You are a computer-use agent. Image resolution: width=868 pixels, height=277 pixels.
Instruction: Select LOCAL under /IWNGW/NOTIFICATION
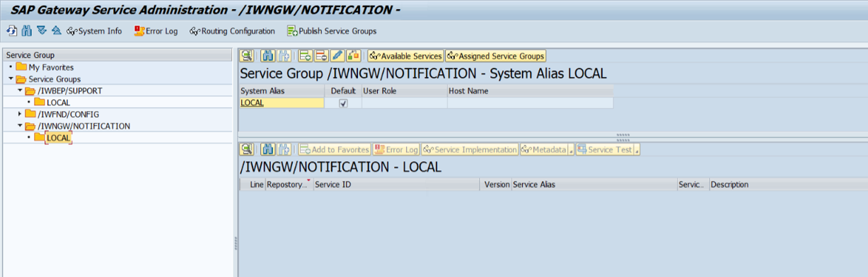pyautogui.click(x=58, y=138)
